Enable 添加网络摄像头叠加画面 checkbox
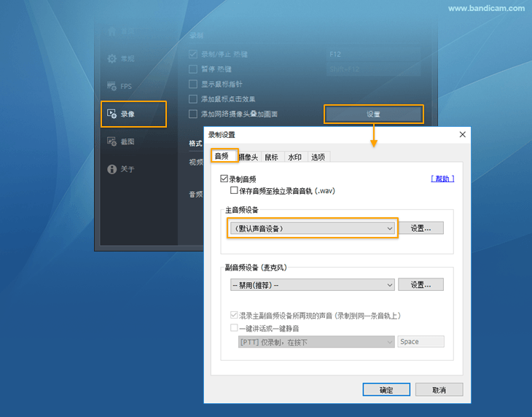This screenshot has height=417, width=532. pyautogui.click(x=193, y=114)
